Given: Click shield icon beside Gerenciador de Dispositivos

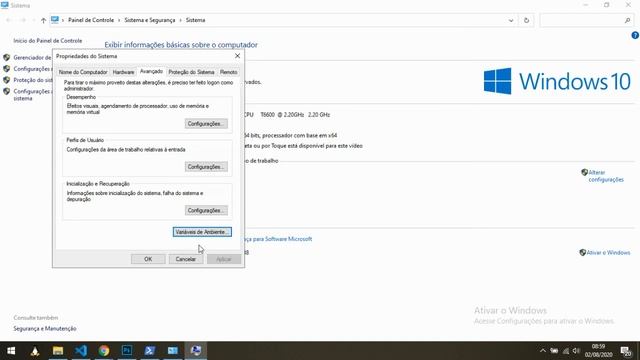Looking at the screenshot, I should coord(6,58).
